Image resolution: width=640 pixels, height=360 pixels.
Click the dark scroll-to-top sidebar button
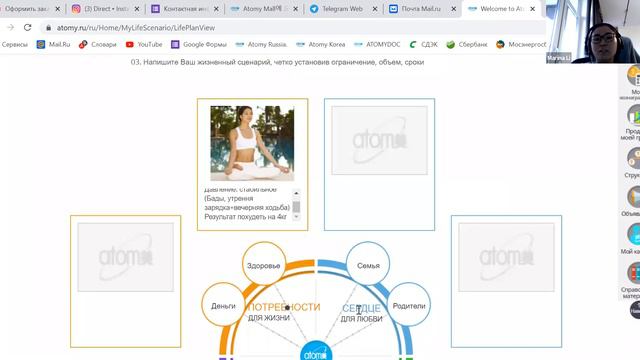635,310
